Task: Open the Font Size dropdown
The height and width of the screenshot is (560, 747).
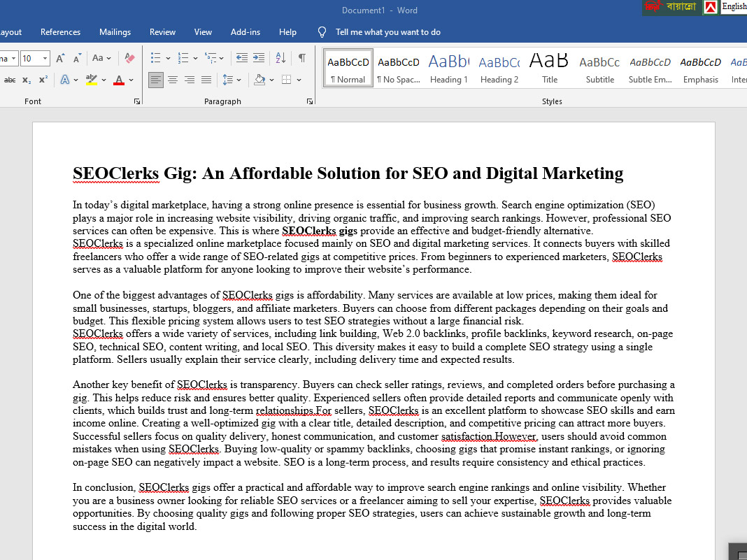Action: [x=45, y=58]
